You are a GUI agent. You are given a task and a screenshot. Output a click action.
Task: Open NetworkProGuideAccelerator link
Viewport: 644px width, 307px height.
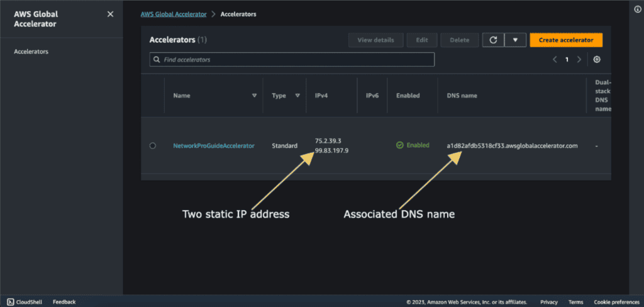point(214,145)
